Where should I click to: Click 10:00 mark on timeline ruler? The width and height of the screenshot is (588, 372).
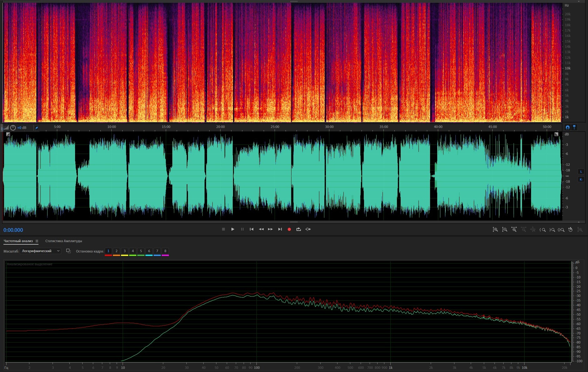coord(112,127)
